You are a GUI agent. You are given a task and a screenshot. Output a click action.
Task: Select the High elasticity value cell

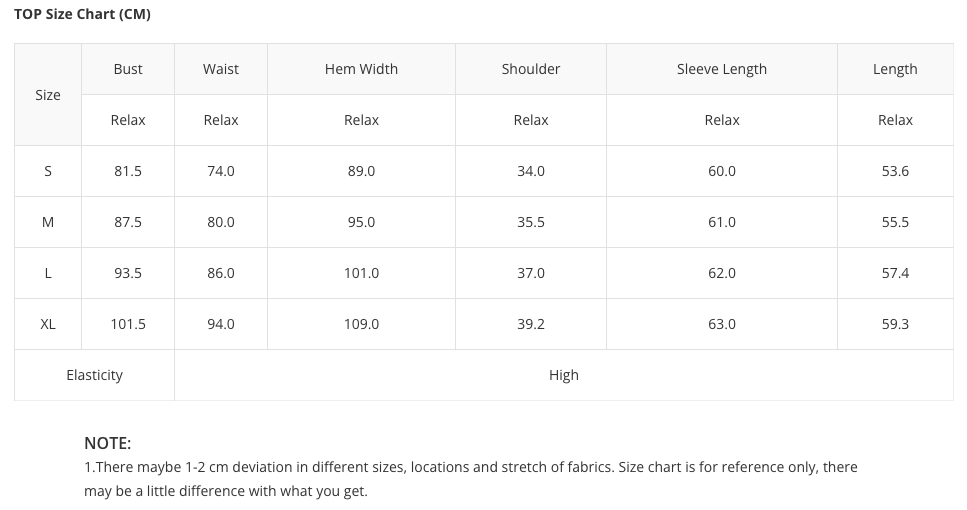tap(564, 375)
